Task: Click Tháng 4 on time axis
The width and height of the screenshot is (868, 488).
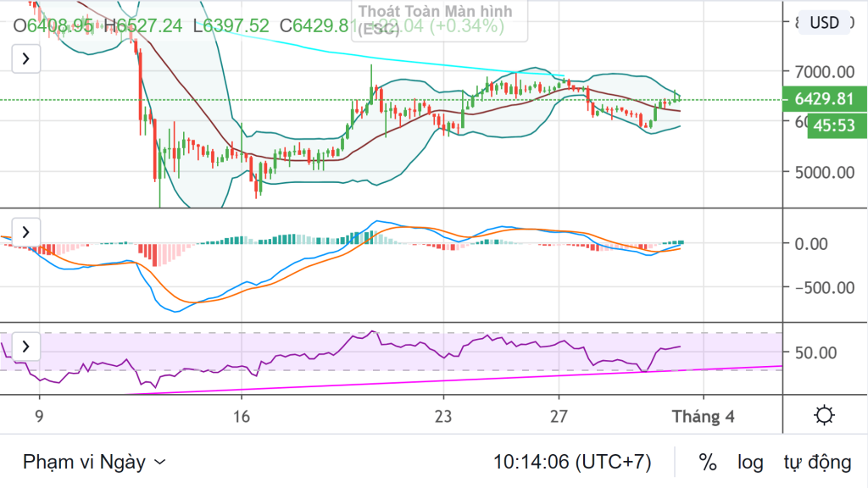Action: tap(703, 417)
